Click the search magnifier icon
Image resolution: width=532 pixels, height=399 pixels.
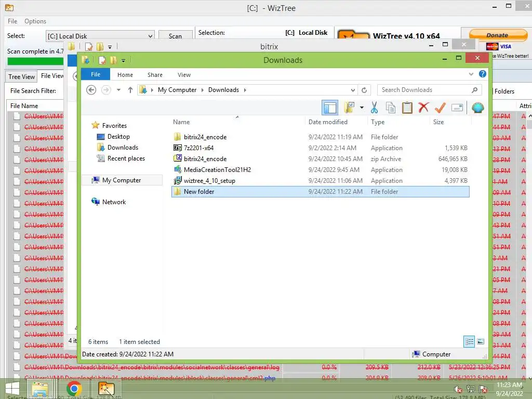(x=475, y=90)
